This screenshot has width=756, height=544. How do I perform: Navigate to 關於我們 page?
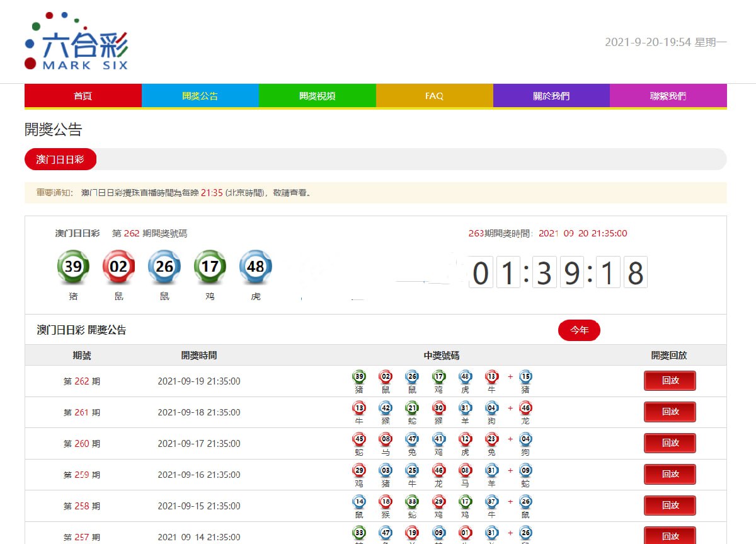[551, 96]
